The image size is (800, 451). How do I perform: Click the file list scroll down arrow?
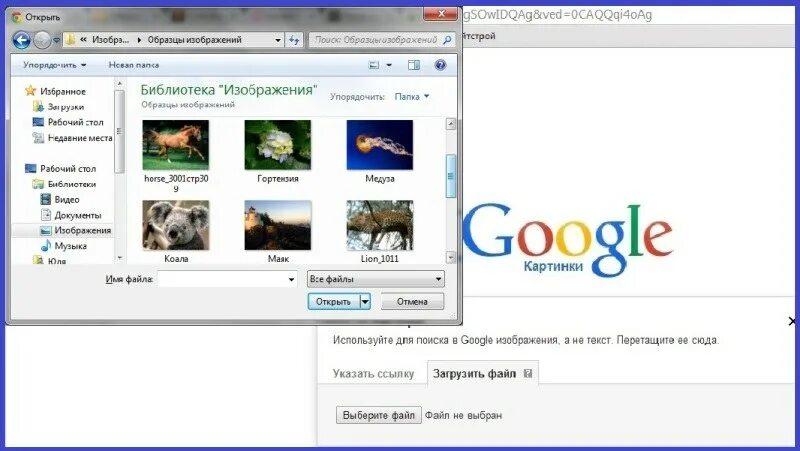[451, 258]
